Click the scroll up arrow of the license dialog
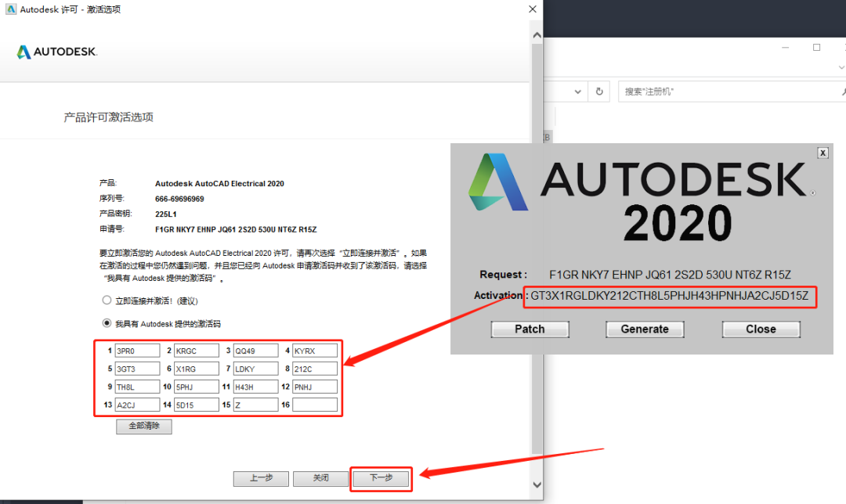The image size is (846, 504). point(537,35)
